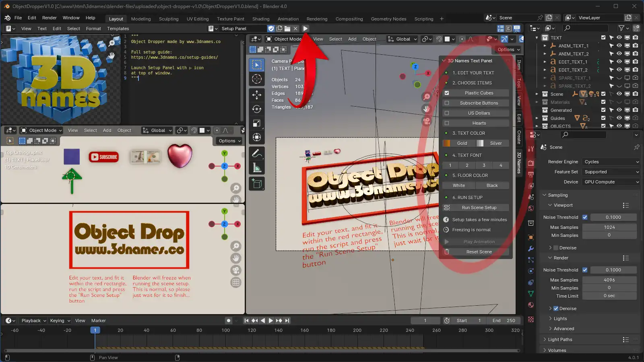Screen dimensions: 644x362
Task: Toggle syntax highlighting in the text editor header
Action: (517, 29)
